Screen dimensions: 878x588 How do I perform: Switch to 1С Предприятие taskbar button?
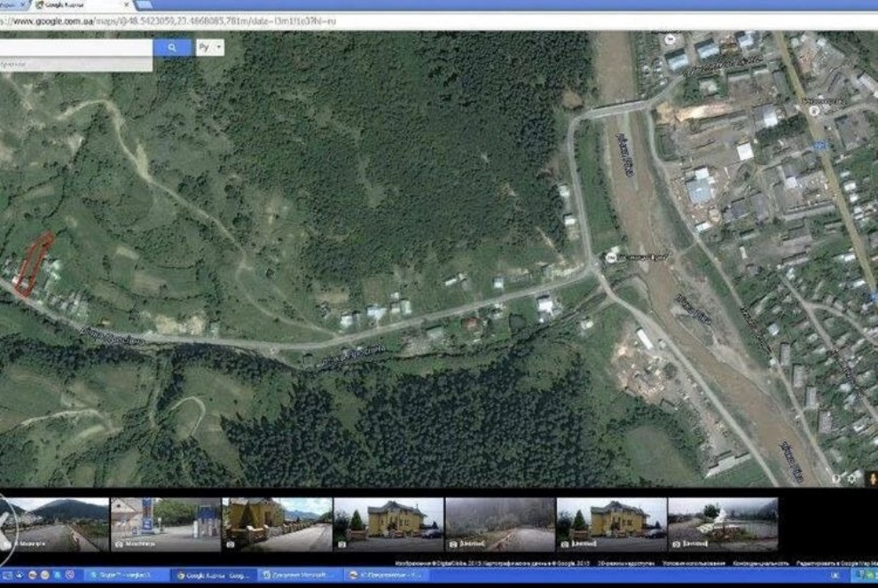387,575
